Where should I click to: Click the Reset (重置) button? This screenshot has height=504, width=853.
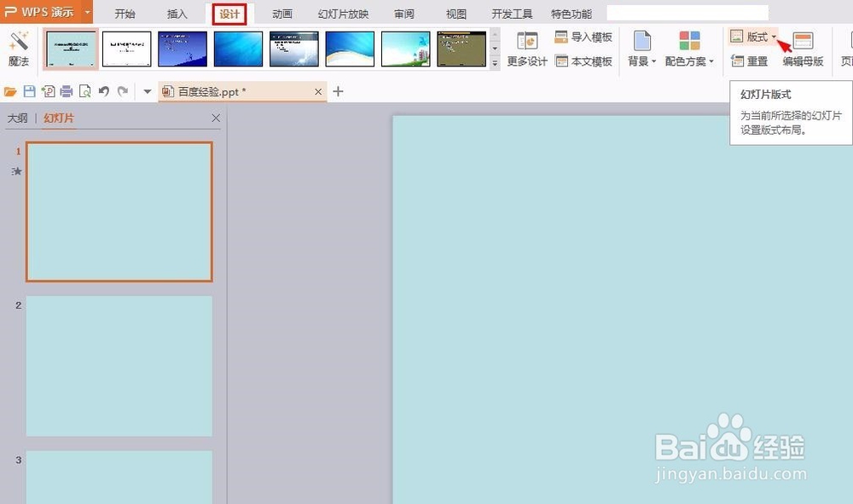click(749, 61)
